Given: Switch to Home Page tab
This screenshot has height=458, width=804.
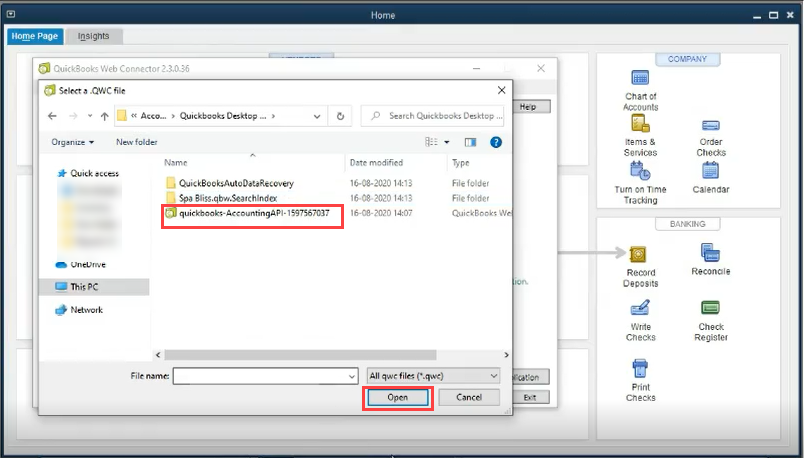Looking at the screenshot, I should tap(35, 36).
